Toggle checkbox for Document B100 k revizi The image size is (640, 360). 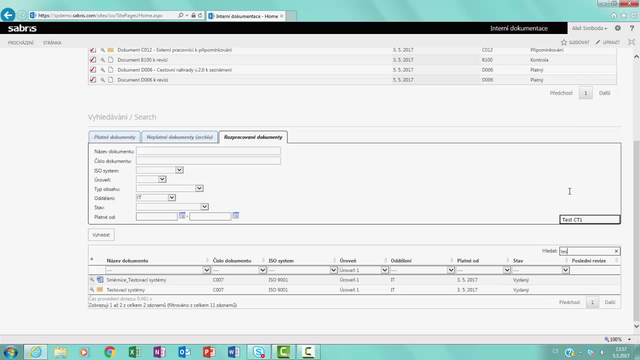point(93,60)
